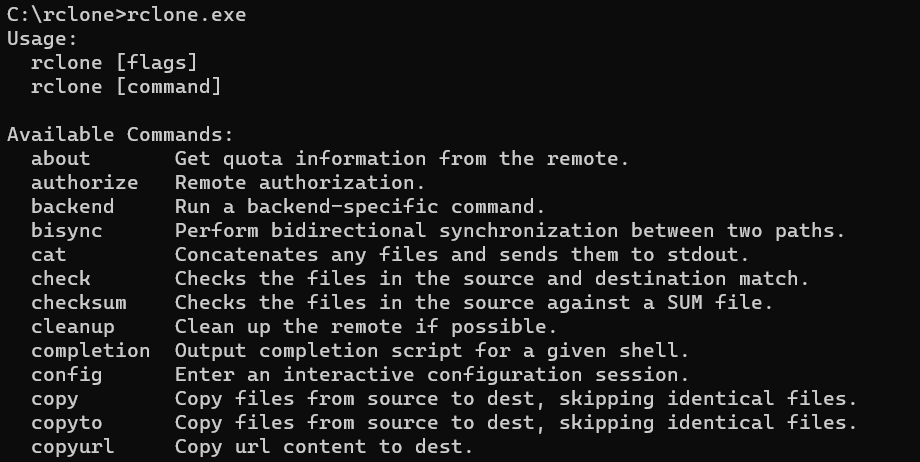Click the 'copyto' command entry
The image size is (920, 462).
click(66, 423)
